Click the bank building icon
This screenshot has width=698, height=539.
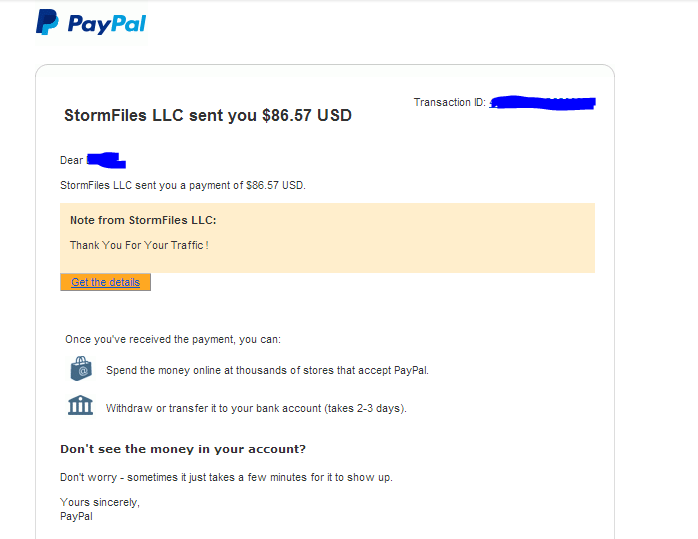(80, 406)
